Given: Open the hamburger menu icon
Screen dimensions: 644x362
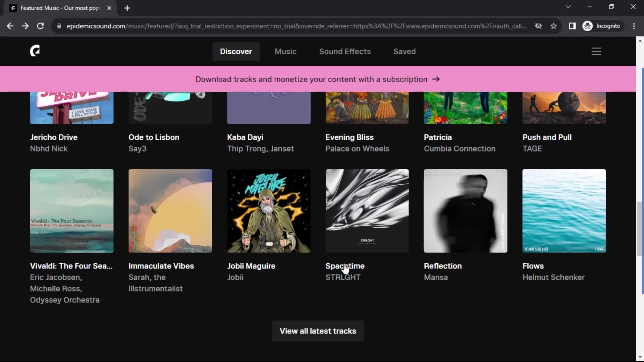Looking at the screenshot, I should point(596,51).
